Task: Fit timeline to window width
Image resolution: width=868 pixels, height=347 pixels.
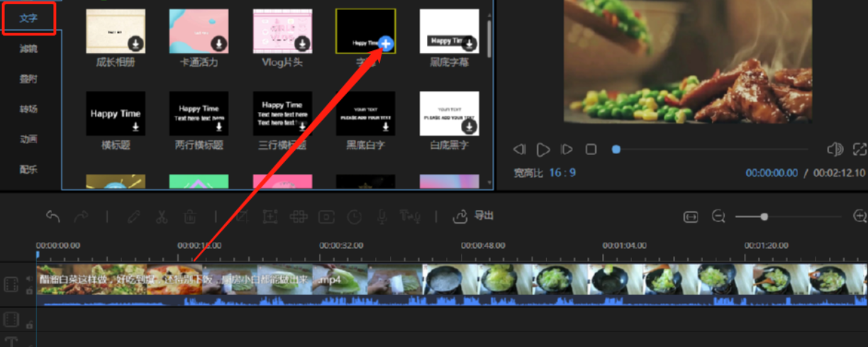Action: point(691,216)
